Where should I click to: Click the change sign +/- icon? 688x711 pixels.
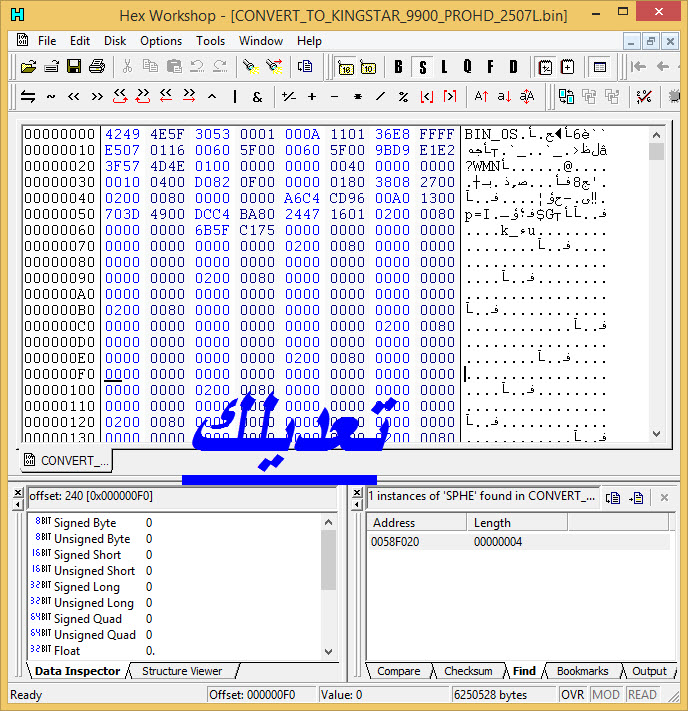point(288,97)
